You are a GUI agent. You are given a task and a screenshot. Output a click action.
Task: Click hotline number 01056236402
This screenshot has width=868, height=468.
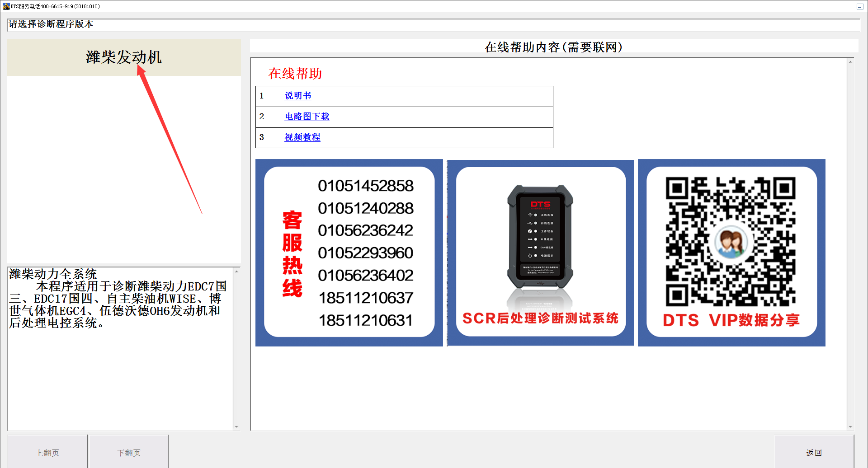[366, 276]
